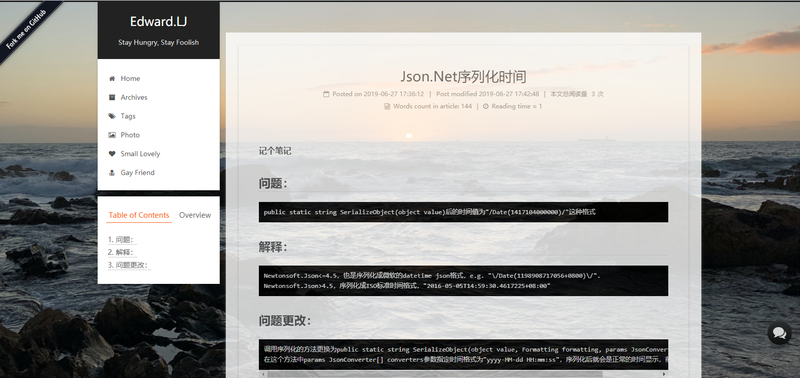The image size is (800, 378).
Task: Click the 问题更改： heading in article
Action: (285, 321)
